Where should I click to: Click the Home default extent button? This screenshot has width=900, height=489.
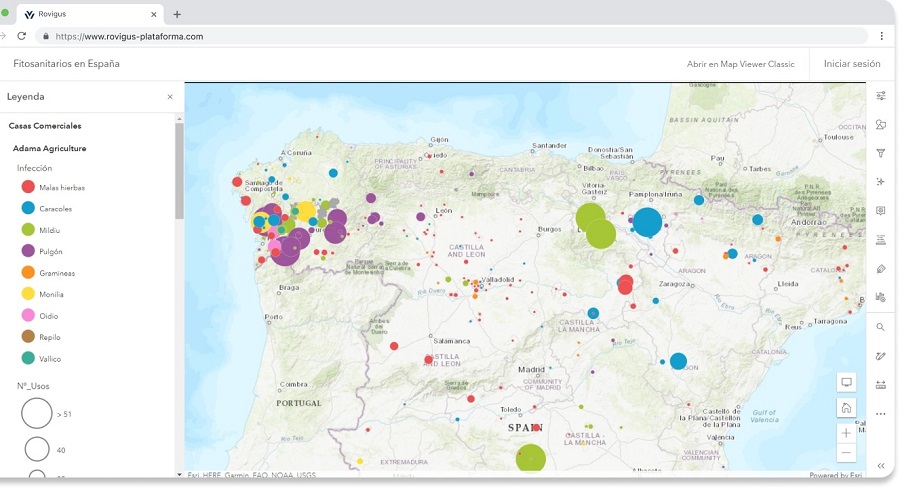coord(846,407)
